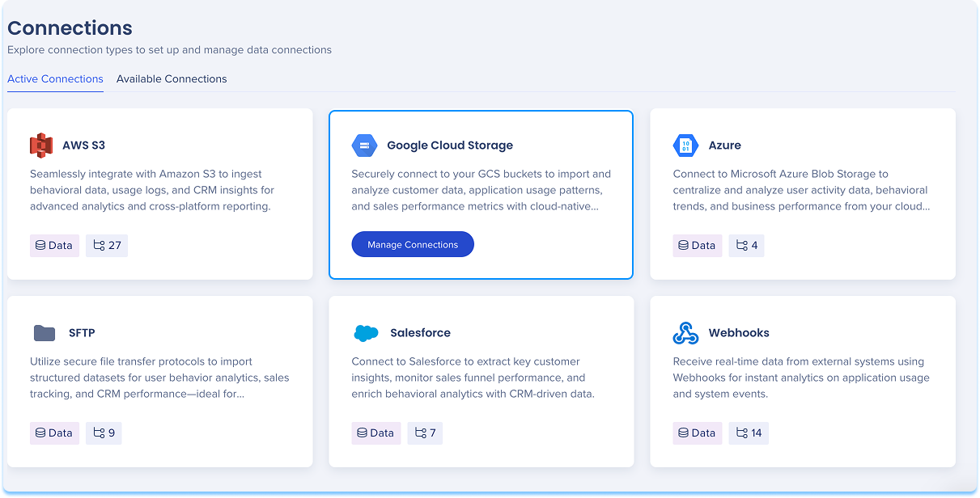Click the 7 connections badge on Salesforce
The height and width of the screenshot is (498, 980).
(x=425, y=433)
